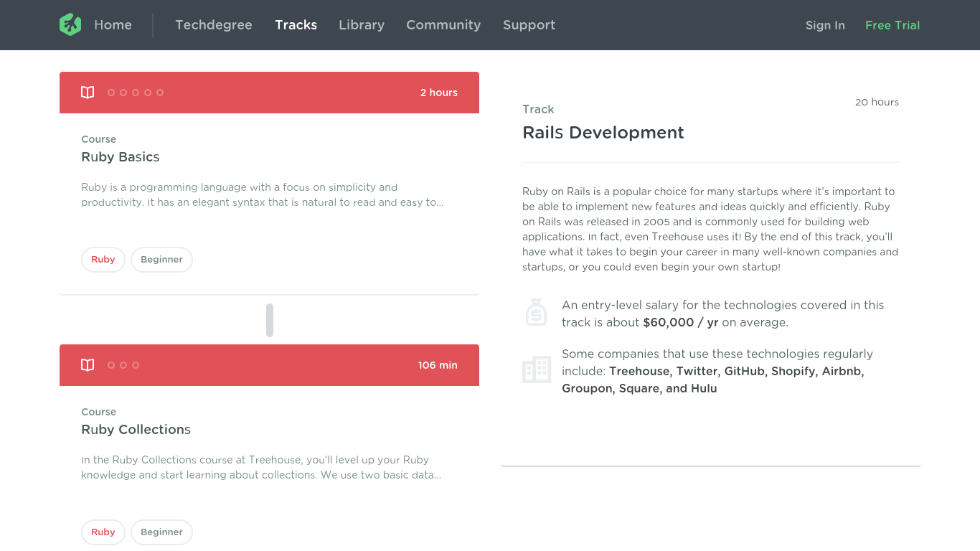Go to the Home page
The width and height of the screenshot is (980, 551).
(113, 25)
